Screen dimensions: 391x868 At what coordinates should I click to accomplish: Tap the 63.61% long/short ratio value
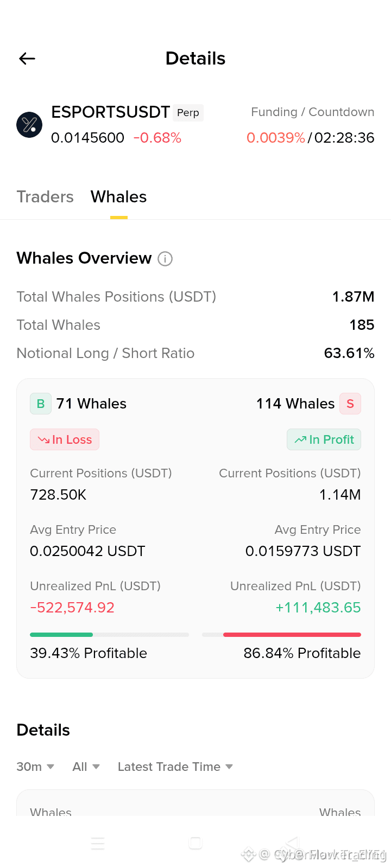pyautogui.click(x=349, y=353)
